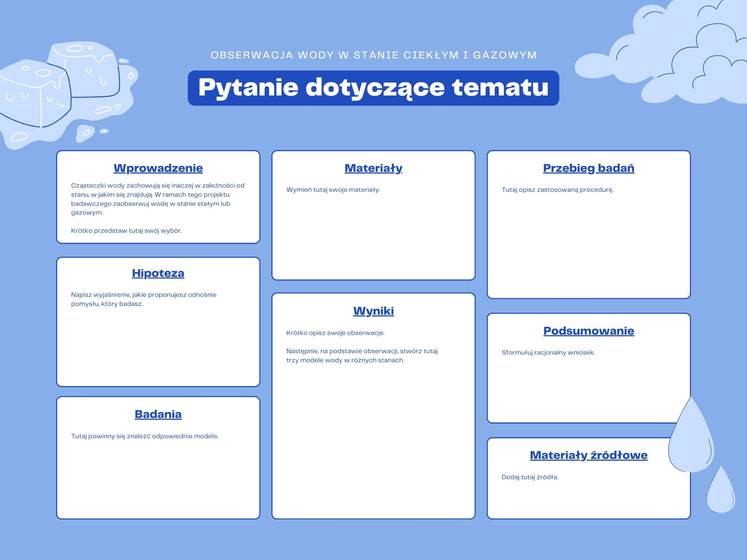
Task: Click text 'Następnie, na podstawie obserwacji, stwórz tutaj'
Action: (362, 351)
